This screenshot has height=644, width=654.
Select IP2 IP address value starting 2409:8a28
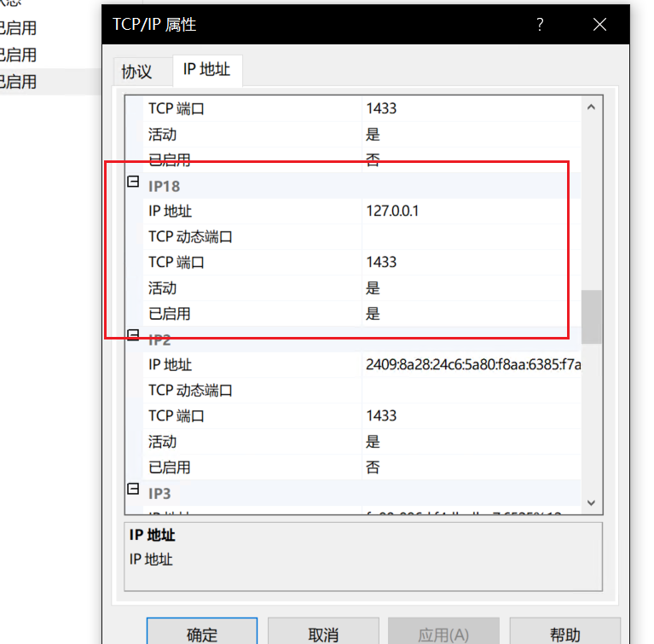[x=472, y=365]
